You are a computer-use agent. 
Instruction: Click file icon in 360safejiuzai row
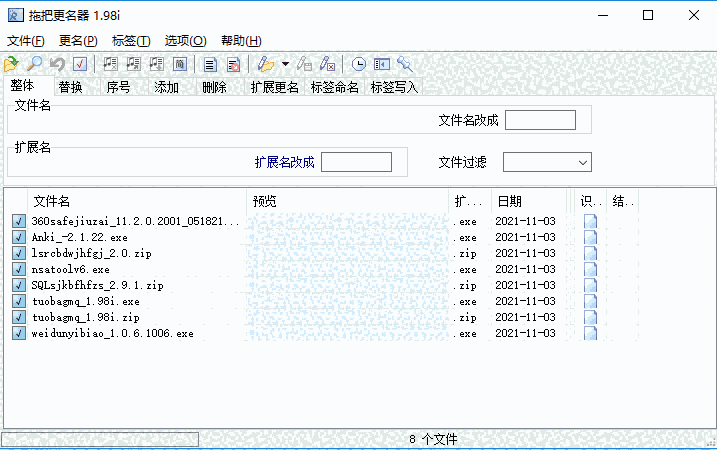click(590, 221)
